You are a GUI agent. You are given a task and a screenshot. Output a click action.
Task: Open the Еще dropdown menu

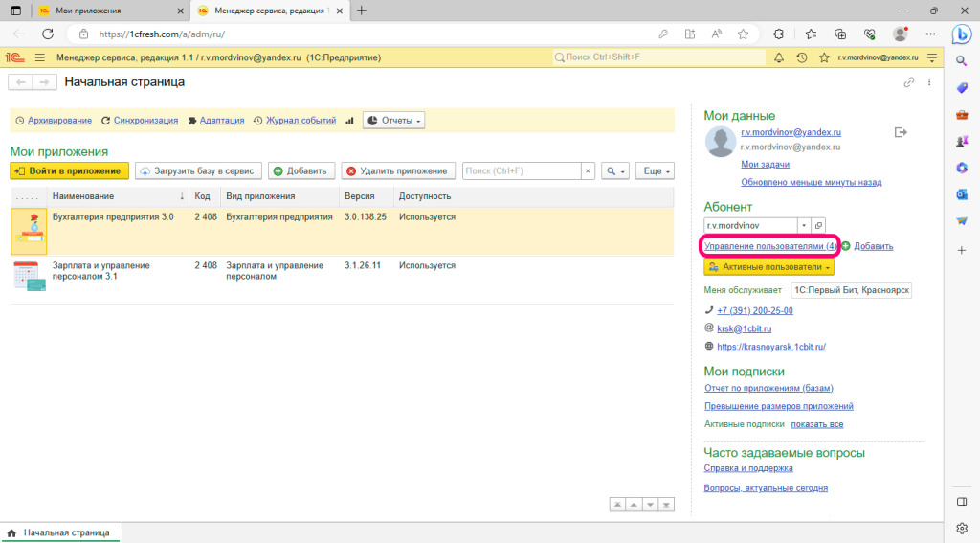(655, 171)
